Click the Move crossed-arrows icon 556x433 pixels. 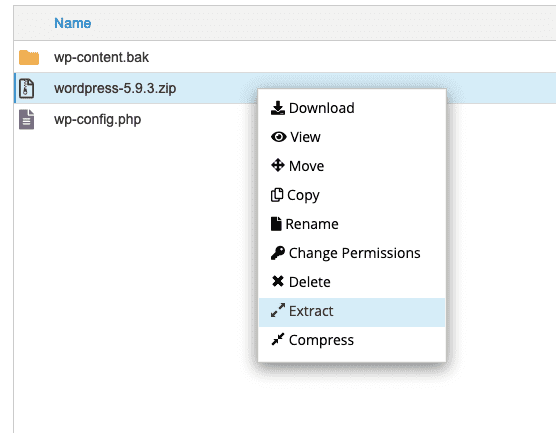click(278, 165)
